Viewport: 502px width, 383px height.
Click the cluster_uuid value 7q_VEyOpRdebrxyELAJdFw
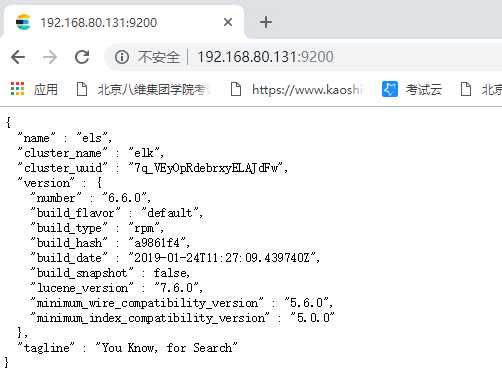pos(206,168)
